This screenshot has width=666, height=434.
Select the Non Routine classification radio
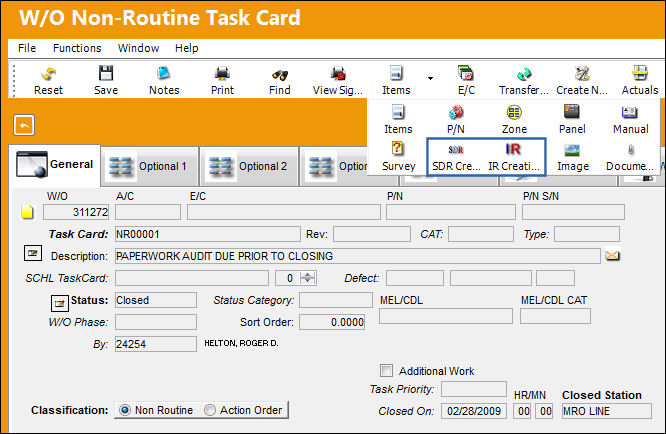(x=125, y=410)
